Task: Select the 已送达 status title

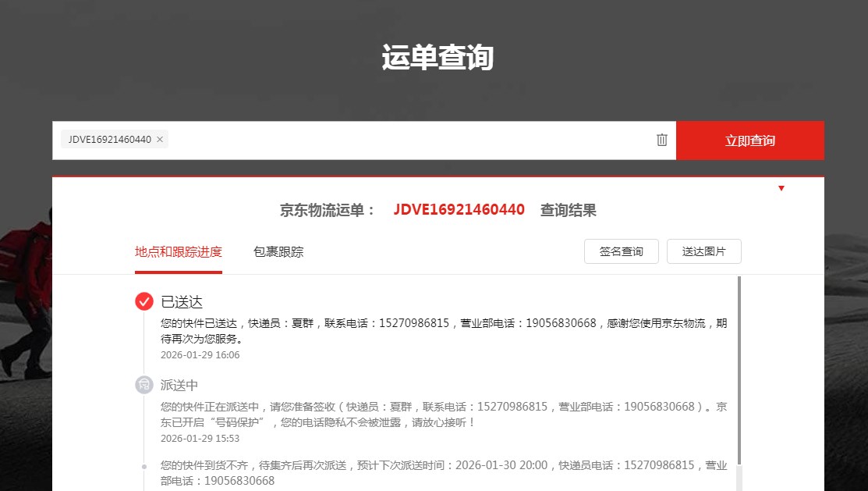Action: point(182,302)
